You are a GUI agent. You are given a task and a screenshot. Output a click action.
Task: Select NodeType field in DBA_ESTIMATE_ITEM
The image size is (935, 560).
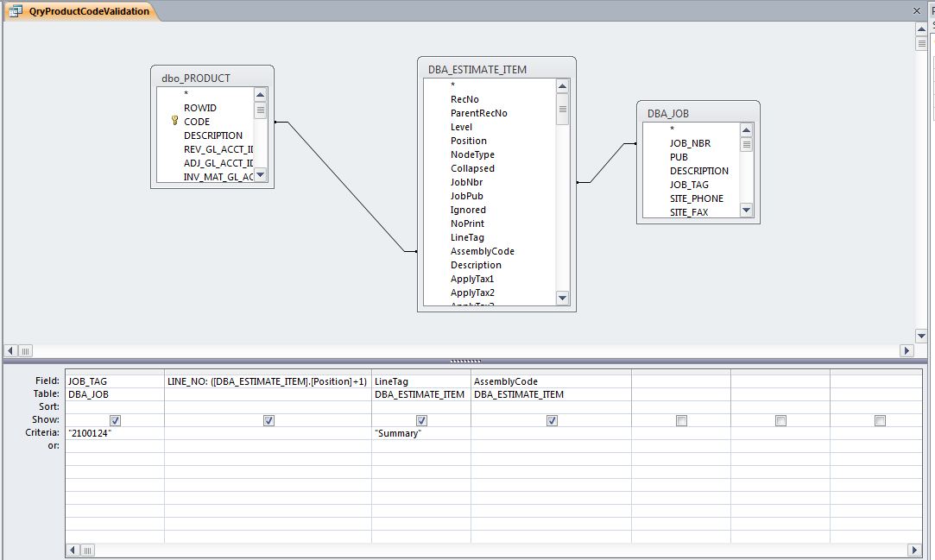[x=472, y=154]
